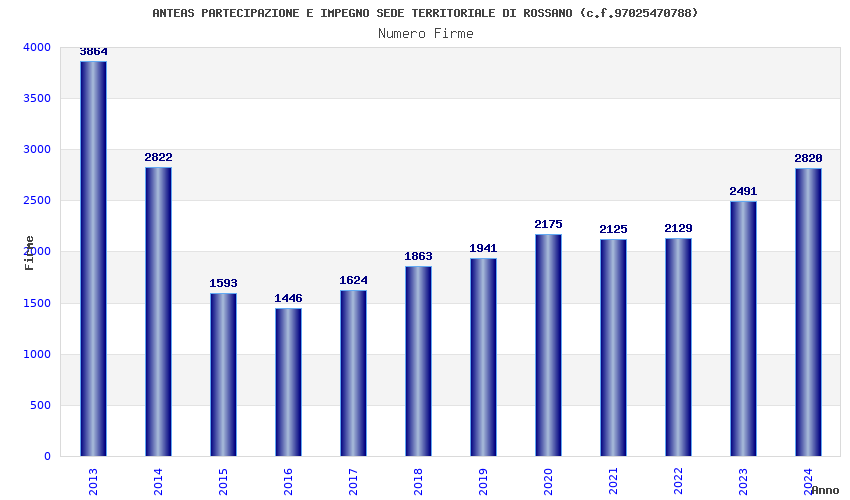Click the y-axis tick label 1000
This screenshot has height=500, width=850.
(x=37, y=354)
